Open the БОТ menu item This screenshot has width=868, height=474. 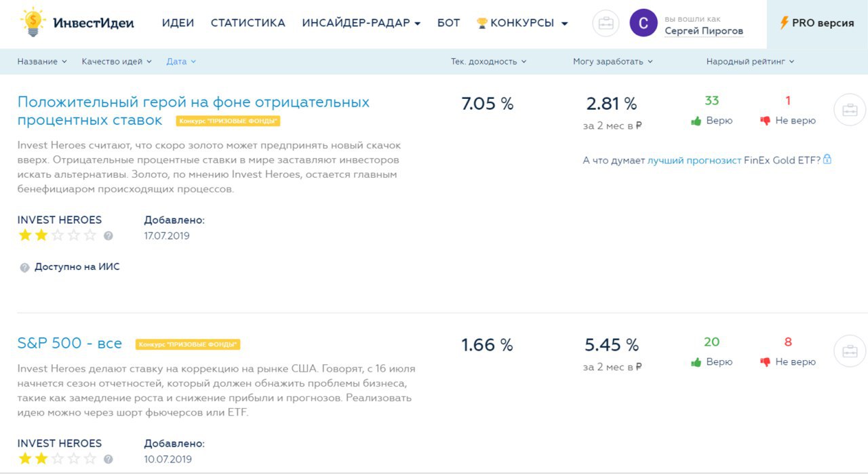(x=448, y=23)
